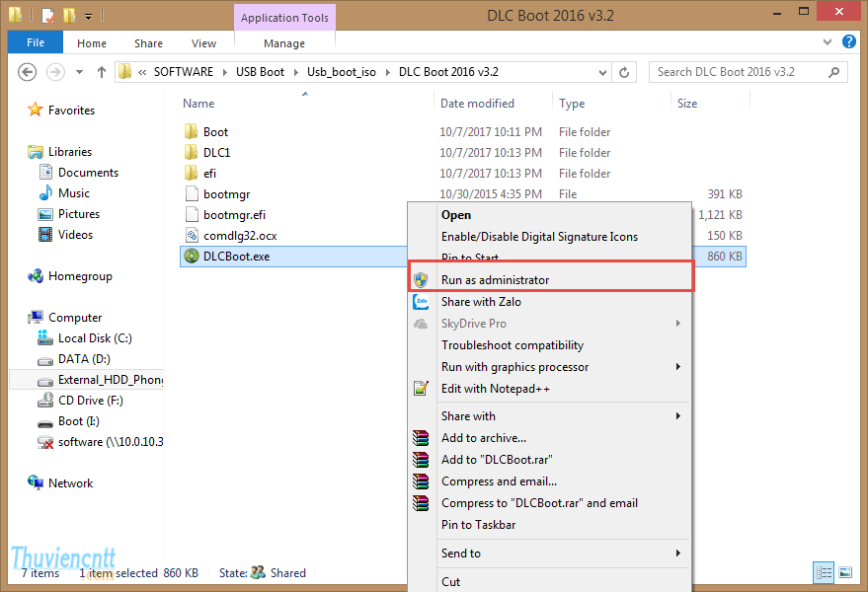Image resolution: width=868 pixels, height=592 pixels.
Task: Open the Home ribbon tab
Action: (x=92, y=43)
